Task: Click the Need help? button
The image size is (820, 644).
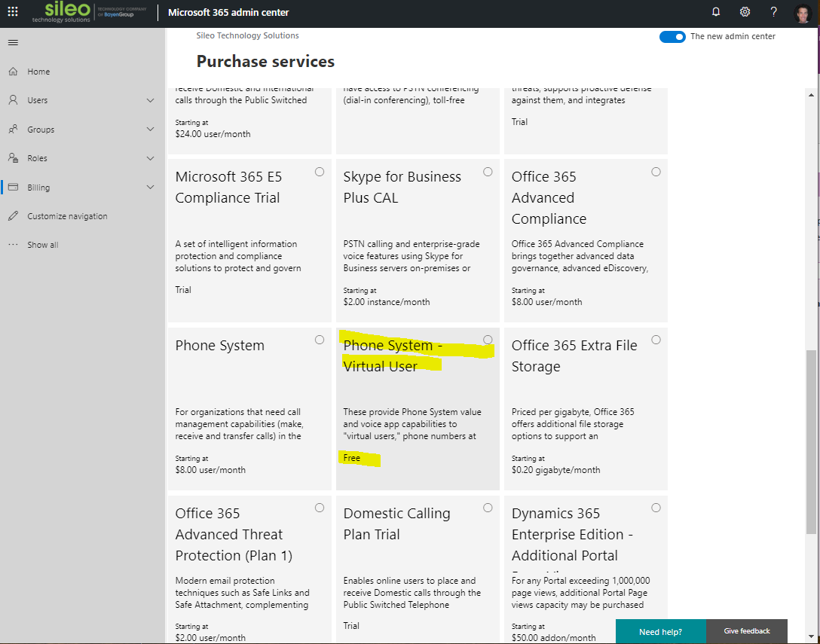Action: pyautogui.click(x=660, y=631)
